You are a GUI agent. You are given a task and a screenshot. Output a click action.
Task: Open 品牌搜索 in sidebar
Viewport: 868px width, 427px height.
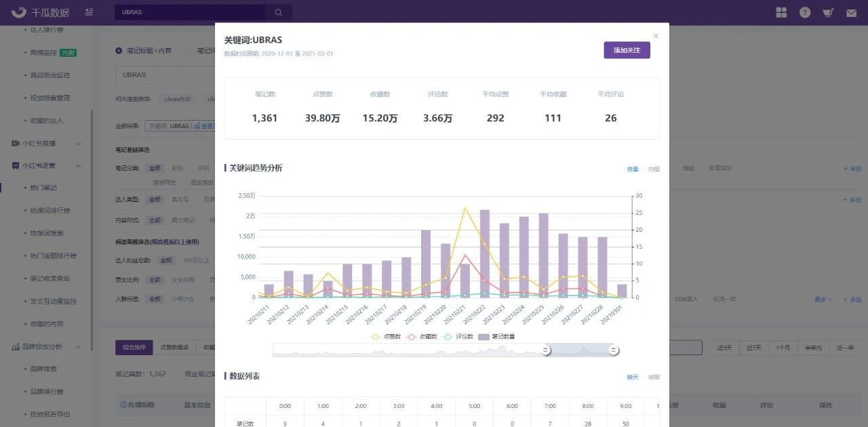pos(44,369)
